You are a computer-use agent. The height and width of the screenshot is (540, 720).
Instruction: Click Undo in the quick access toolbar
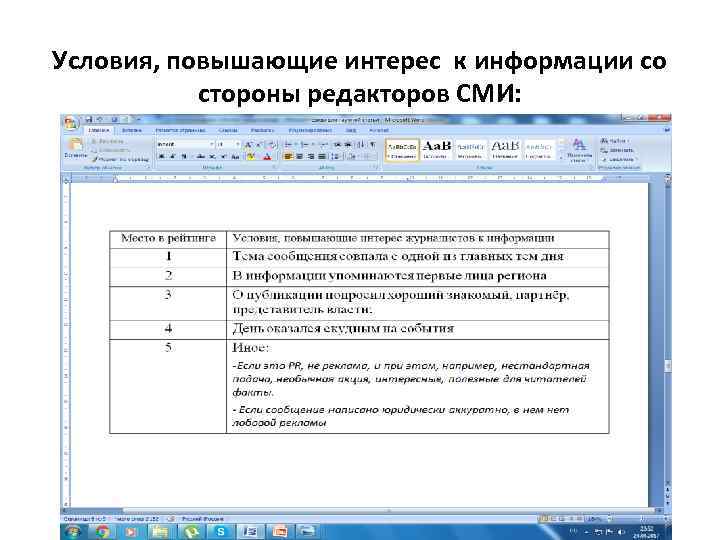click(x=100, y=120)
